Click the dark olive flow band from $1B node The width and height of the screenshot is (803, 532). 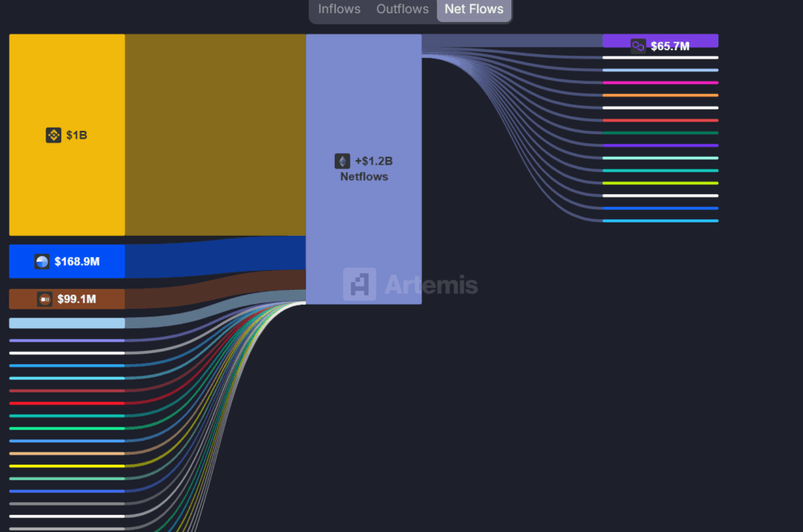pyautogui.click(x=215, y=135)
